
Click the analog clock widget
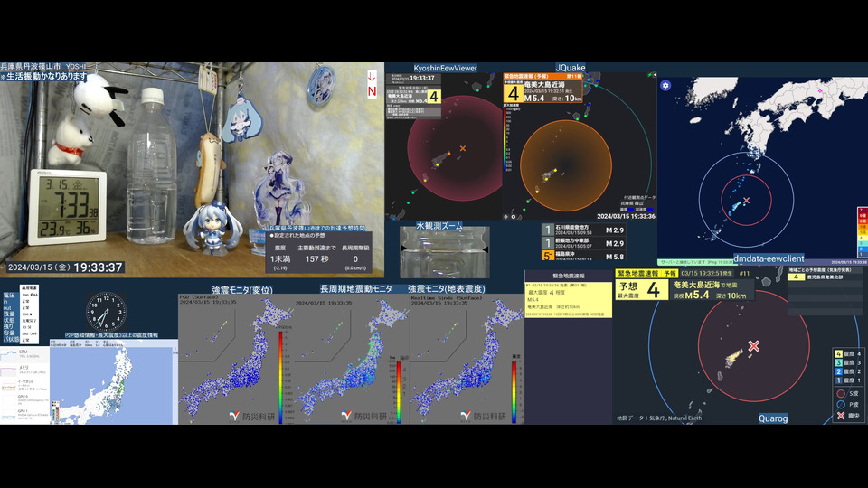click(x=105, y=312)
